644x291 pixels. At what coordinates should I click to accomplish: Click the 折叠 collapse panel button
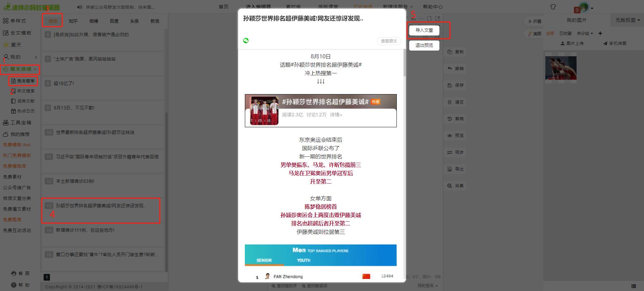point(534,21)
